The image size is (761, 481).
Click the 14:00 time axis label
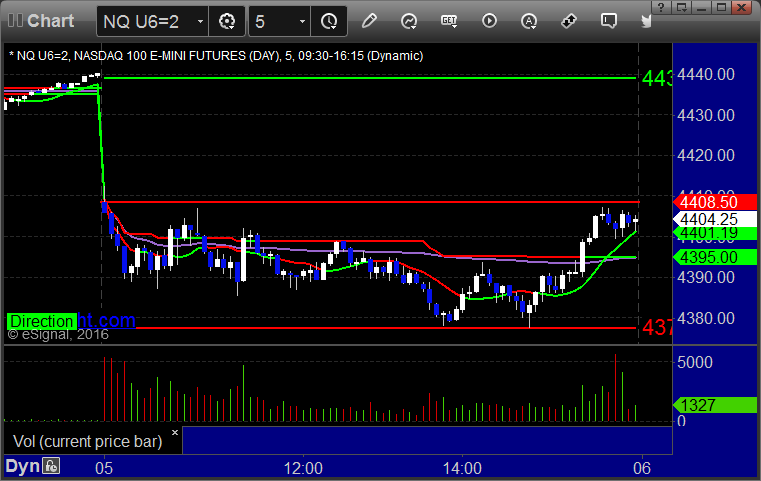[462, 468]
